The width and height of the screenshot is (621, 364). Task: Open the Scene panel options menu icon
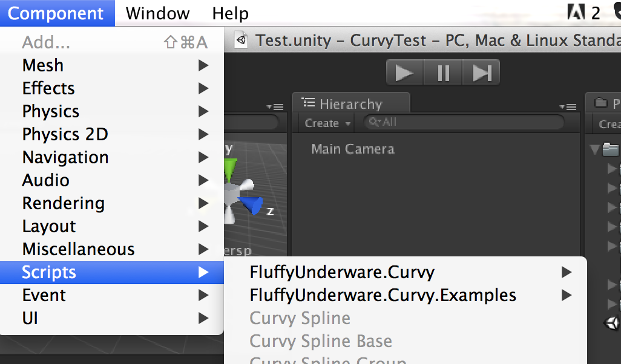click(x=275, y=107)
